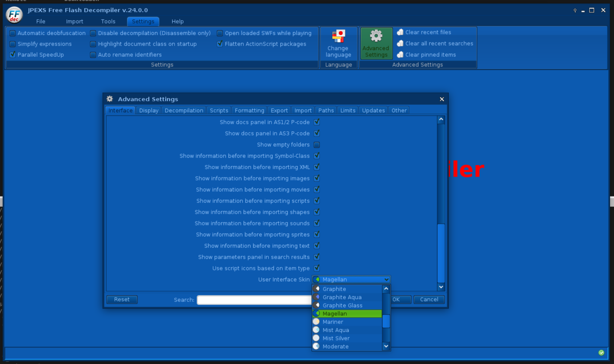Click the green status check icon
Image resolution: width=614 pixels, height=364 pixels.
601,353
